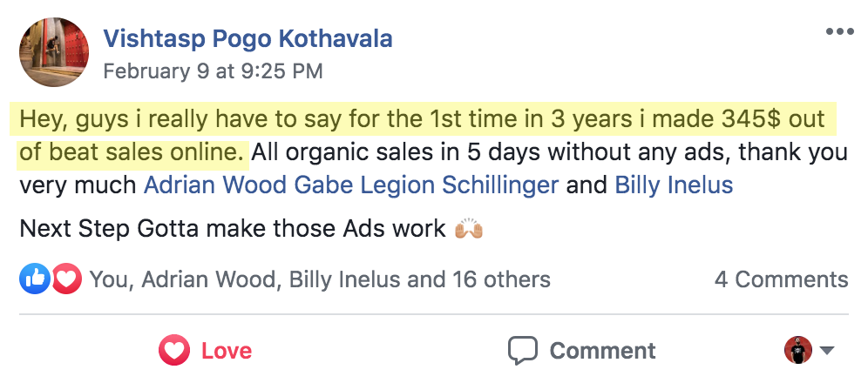This screenshot has width=868, height=383.
Task: Click the speech bubble Comment icon
Action: 523,351
